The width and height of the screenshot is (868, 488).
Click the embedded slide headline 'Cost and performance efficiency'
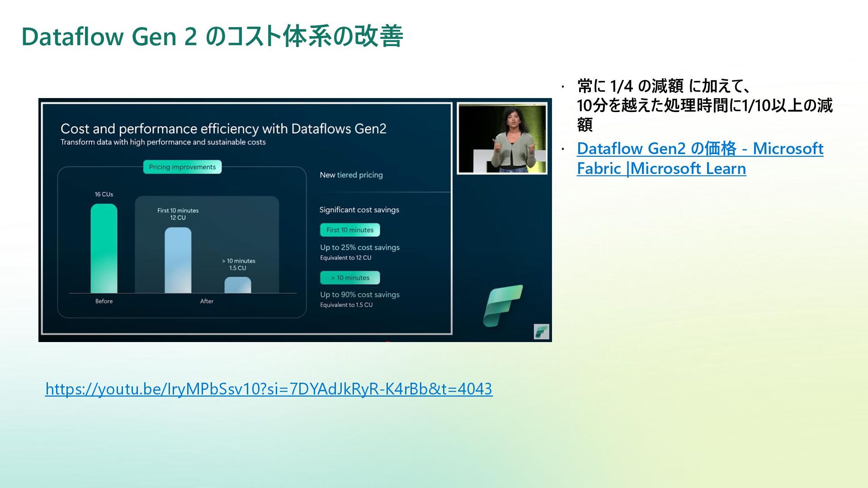[223, 129]
